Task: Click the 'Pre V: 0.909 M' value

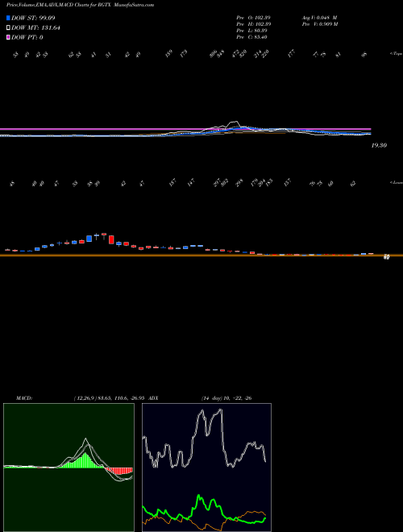Action: [x=319, y=24]
